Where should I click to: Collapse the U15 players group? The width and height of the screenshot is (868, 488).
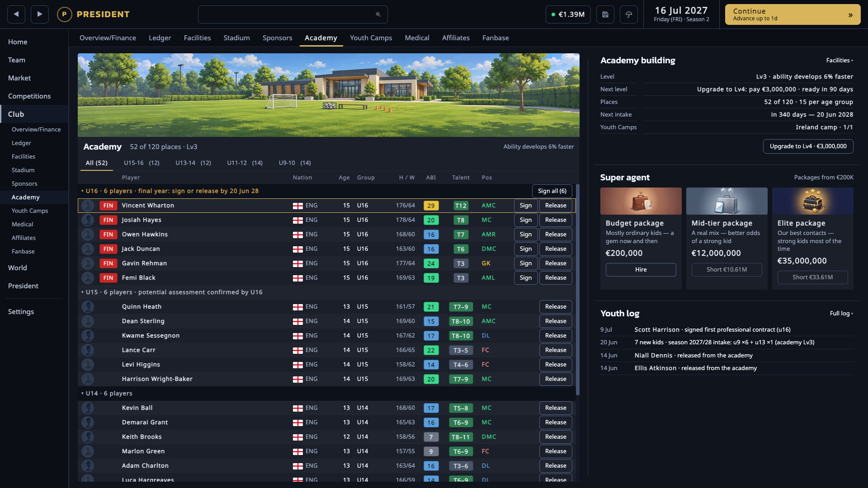(x=82, y=292)
